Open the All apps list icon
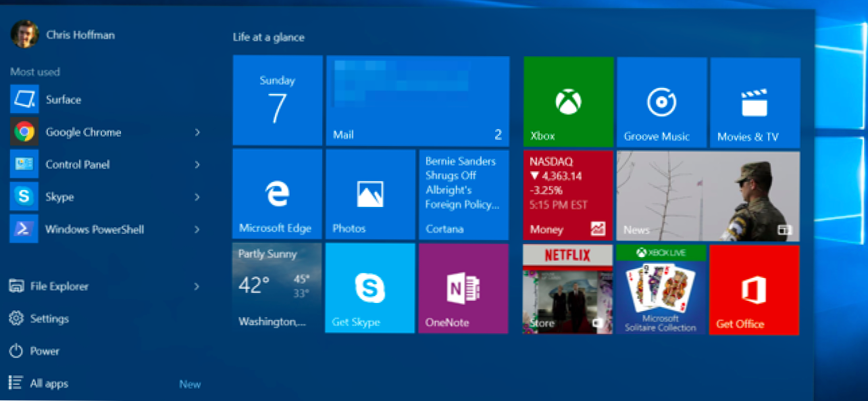This screenshot has width=868, height=401. (17, 383)
